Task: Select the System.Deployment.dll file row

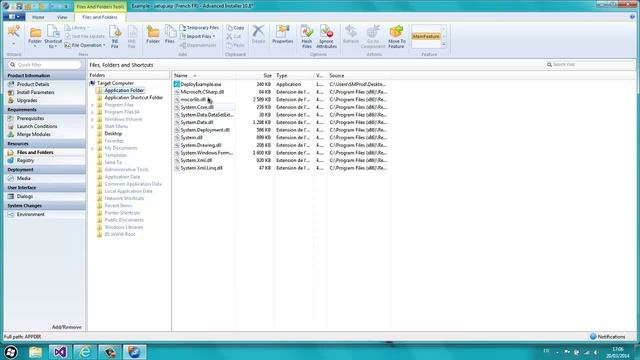Action: pos(281,130)
